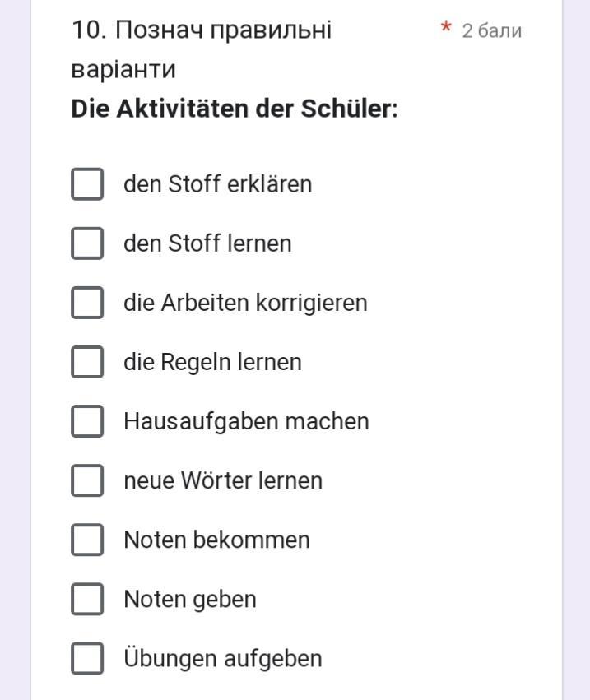Click the question title 'Die Aktivitäten der Schüler'
The image size is (590, 700).
click(234, 109)
